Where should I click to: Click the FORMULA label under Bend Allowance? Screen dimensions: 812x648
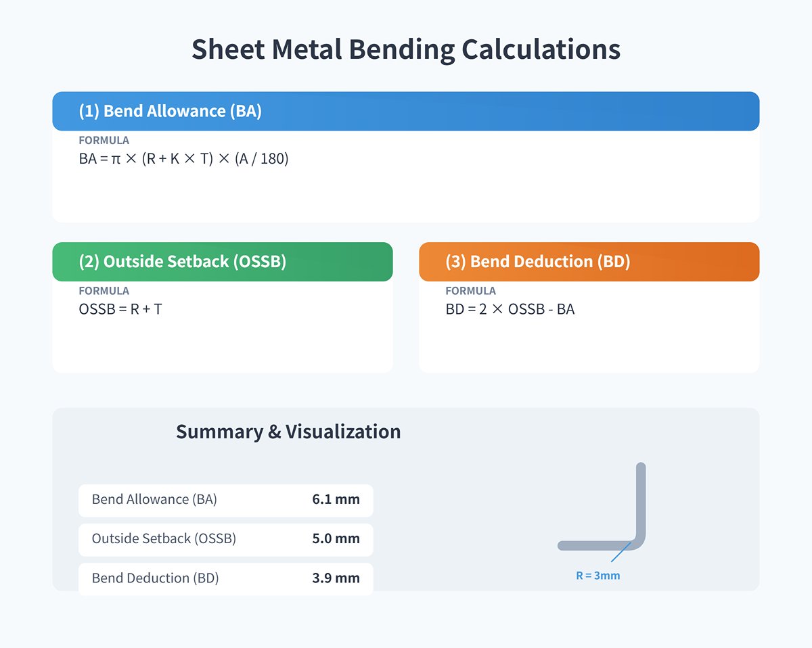[x=104, y=140]
